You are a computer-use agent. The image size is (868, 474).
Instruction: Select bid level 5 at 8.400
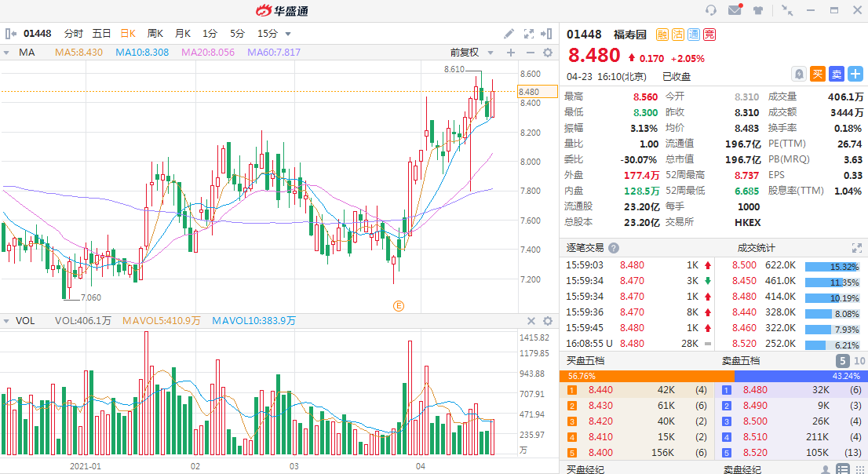point(638,452)
